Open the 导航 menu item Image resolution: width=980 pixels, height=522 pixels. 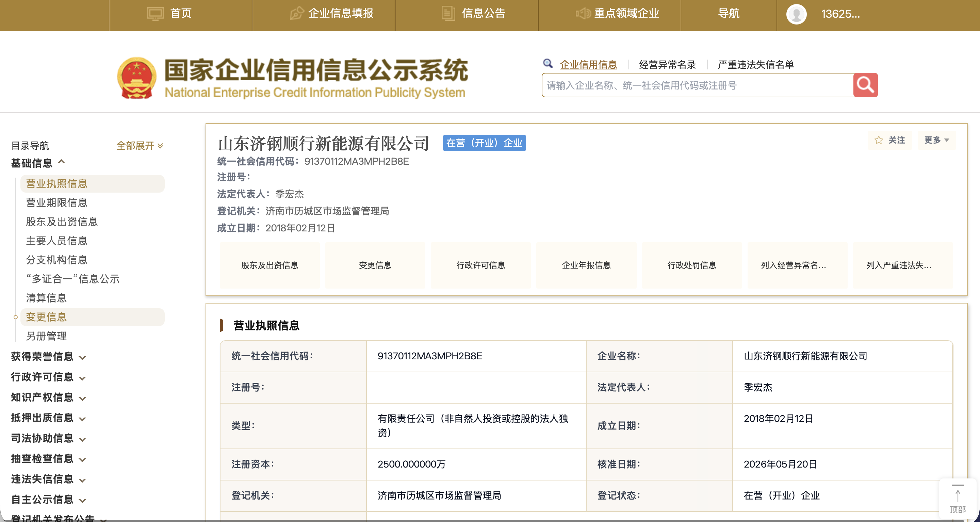pos(728,14)
